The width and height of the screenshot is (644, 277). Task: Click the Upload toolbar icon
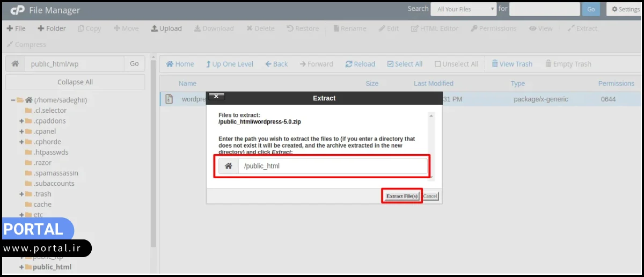[x=155, y=28]
